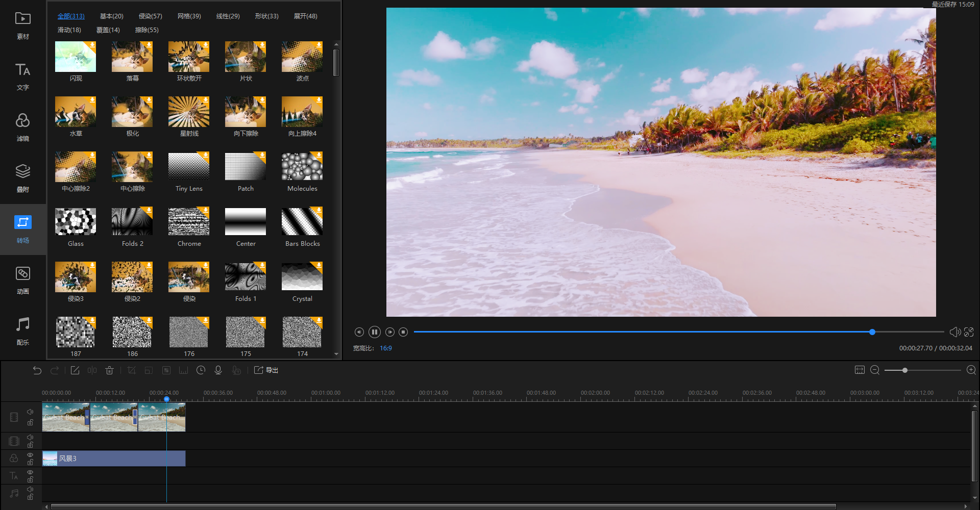Click the crop tool icon

[132, 370]
